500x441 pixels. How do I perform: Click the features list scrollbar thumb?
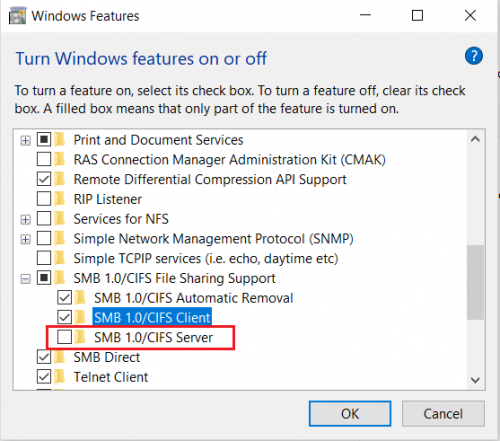[475, 282]
